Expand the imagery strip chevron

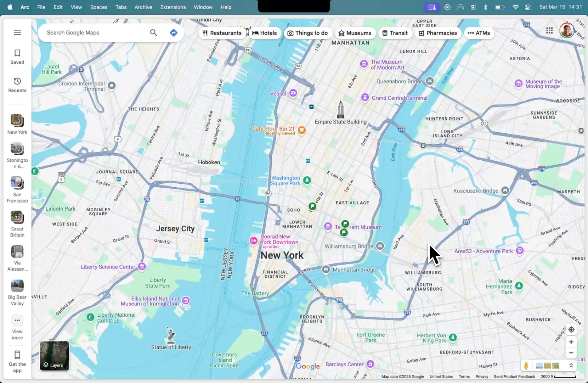(571, 366)
